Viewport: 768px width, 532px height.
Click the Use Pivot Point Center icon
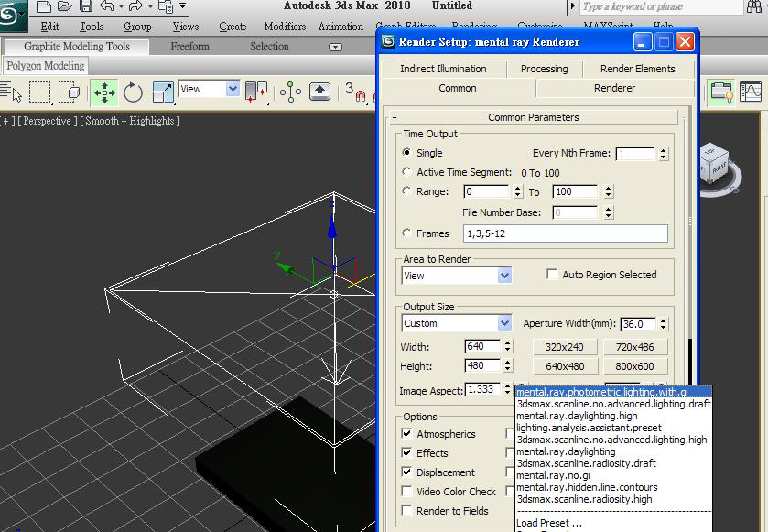coord(256,92)
